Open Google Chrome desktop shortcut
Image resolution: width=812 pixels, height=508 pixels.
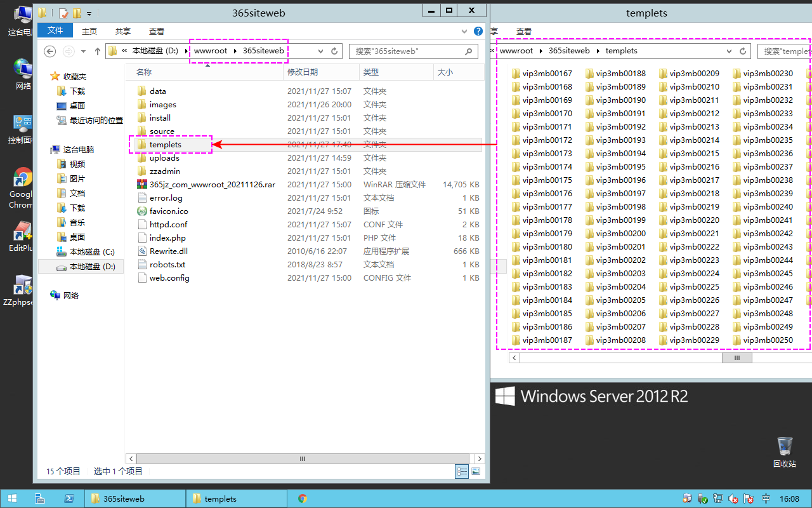click(23, 188)
